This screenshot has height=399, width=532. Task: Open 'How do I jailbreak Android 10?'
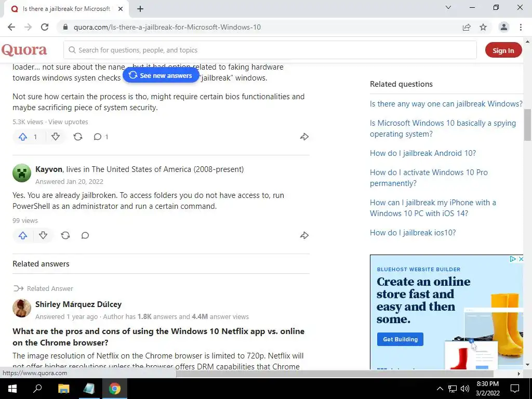(423, 153)
